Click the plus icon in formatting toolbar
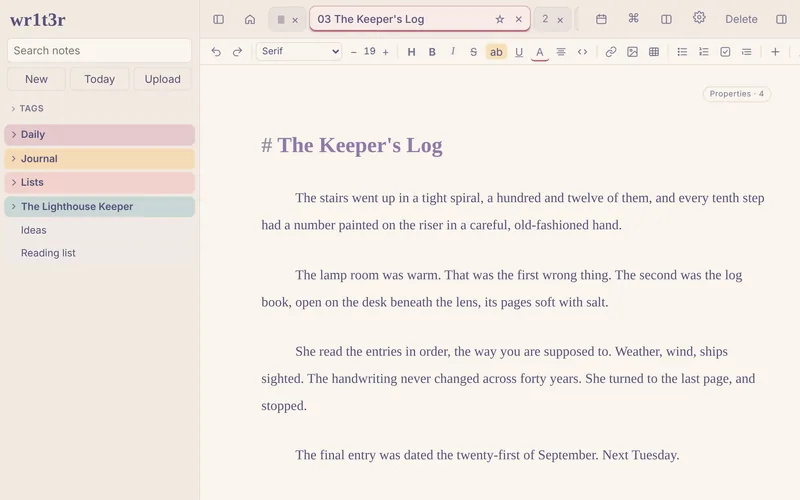This screenshot has height=500, width=800. (x=775, y=52)
